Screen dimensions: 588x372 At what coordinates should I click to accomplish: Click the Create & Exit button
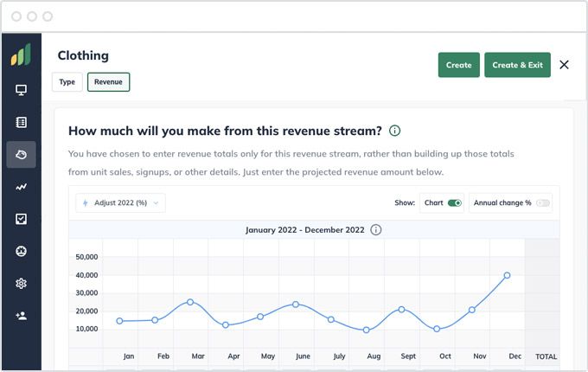[x=517, y=65]
